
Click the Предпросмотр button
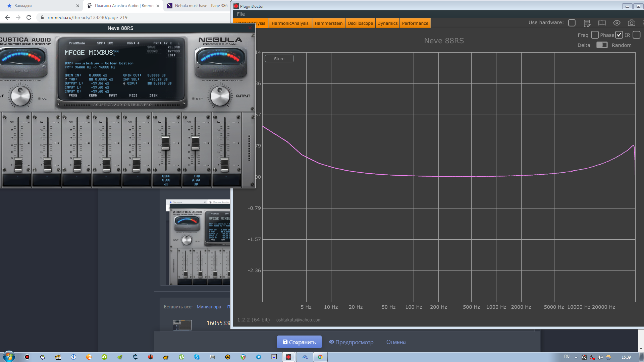[351, 342]
